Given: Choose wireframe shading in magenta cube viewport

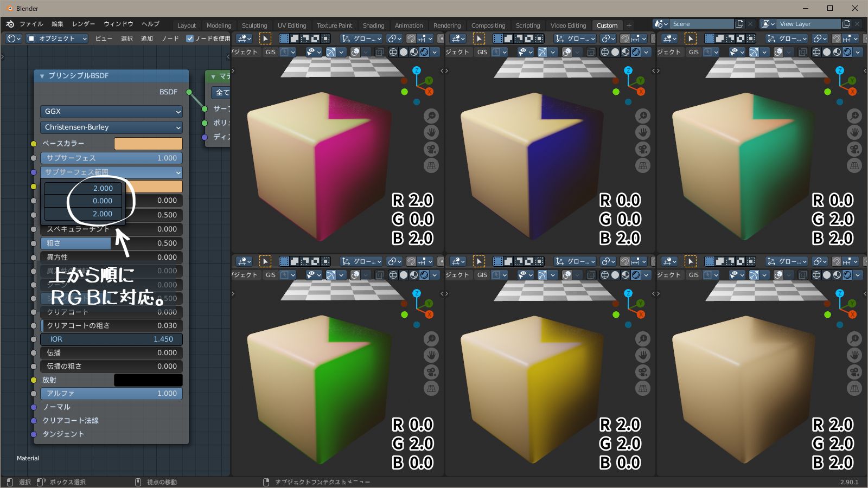Looking at the screenshot, I should tap(393, 52).
